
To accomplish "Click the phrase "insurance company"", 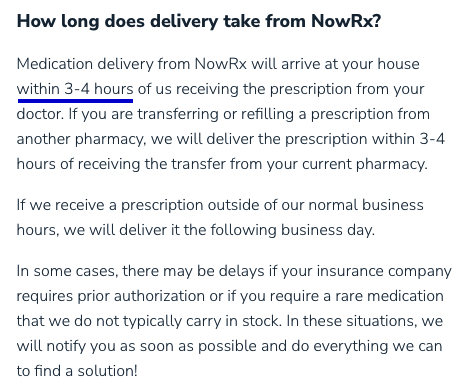I will click(x=384, y=271).
